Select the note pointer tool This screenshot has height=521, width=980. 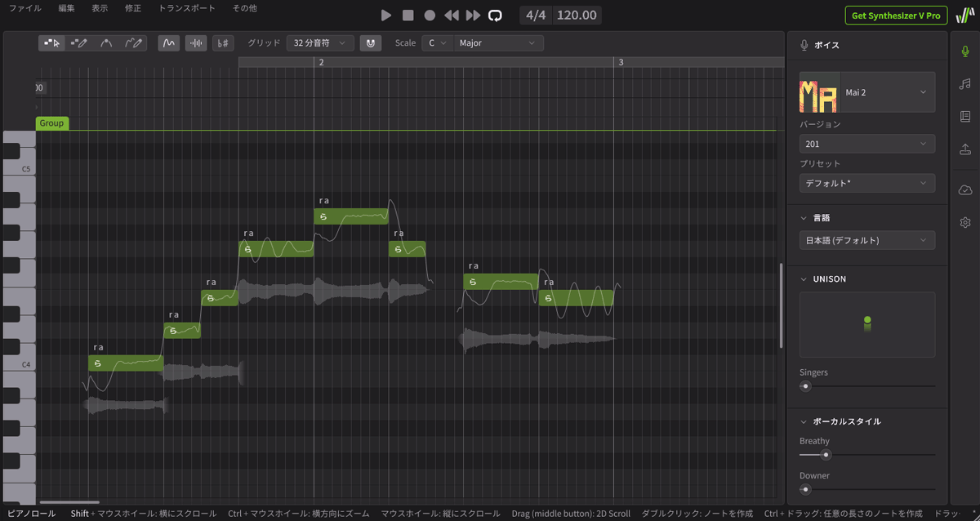coord(52,42)
